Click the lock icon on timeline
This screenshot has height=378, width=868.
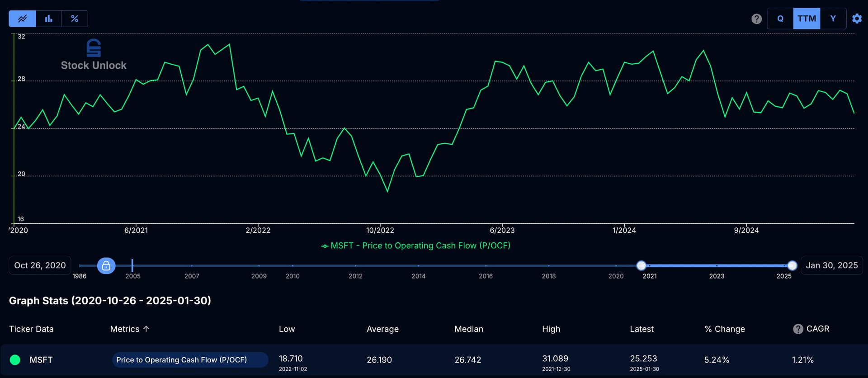click(x=106, y=265)
